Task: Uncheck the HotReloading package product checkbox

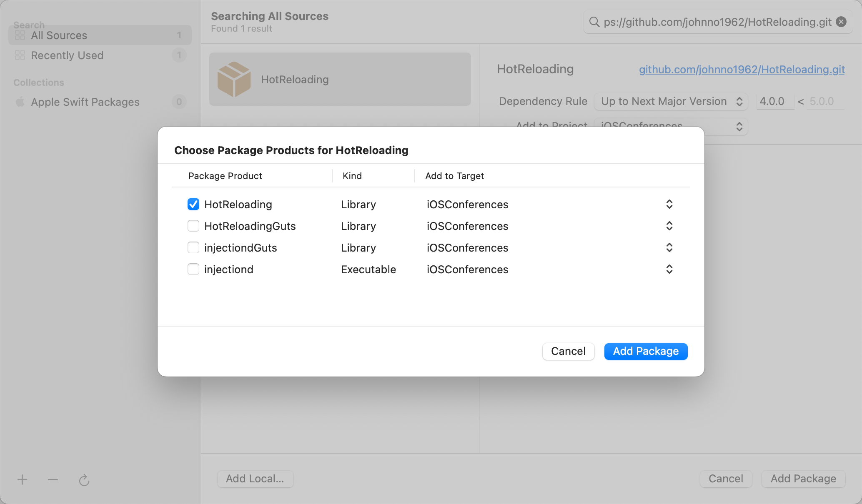Action: click(x=193, y=204)
